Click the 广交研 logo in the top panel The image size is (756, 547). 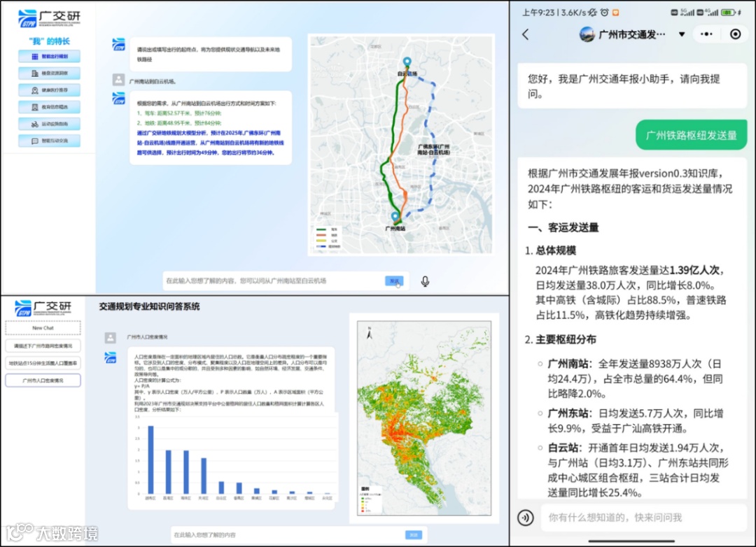(x=49, y=18)
